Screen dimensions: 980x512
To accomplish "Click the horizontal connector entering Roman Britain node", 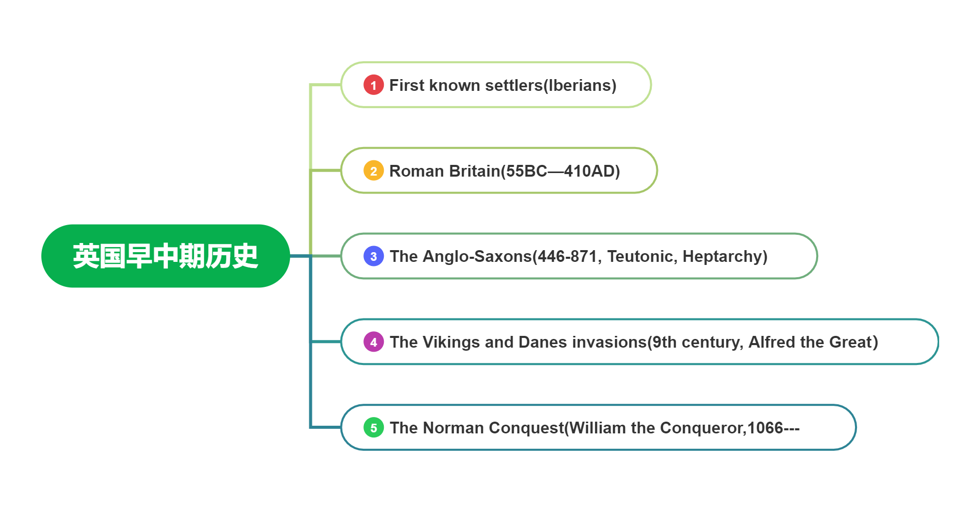I will [x=326, y=170].
